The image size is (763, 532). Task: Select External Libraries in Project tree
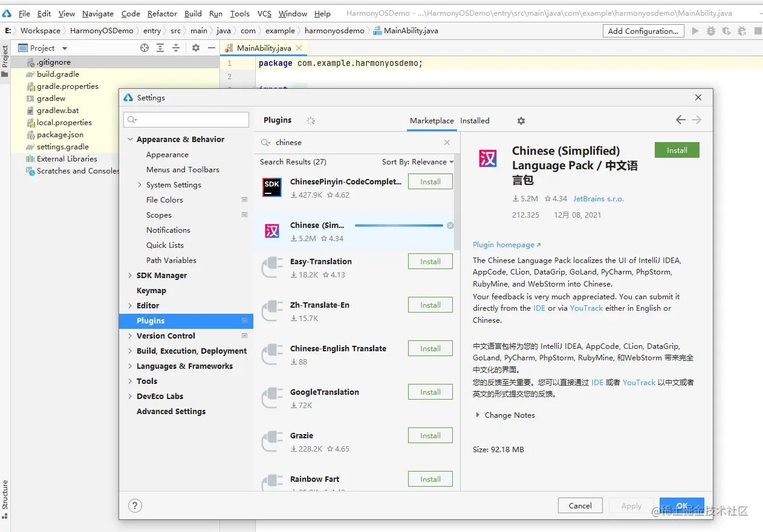point(67,159)
